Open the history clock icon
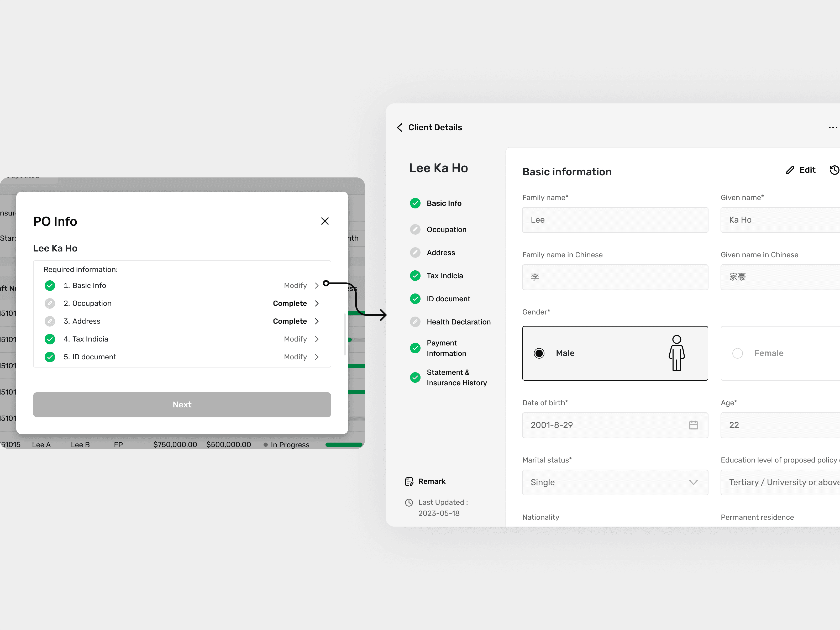Viewport: 840px width, 630px height. coord(834,170)
